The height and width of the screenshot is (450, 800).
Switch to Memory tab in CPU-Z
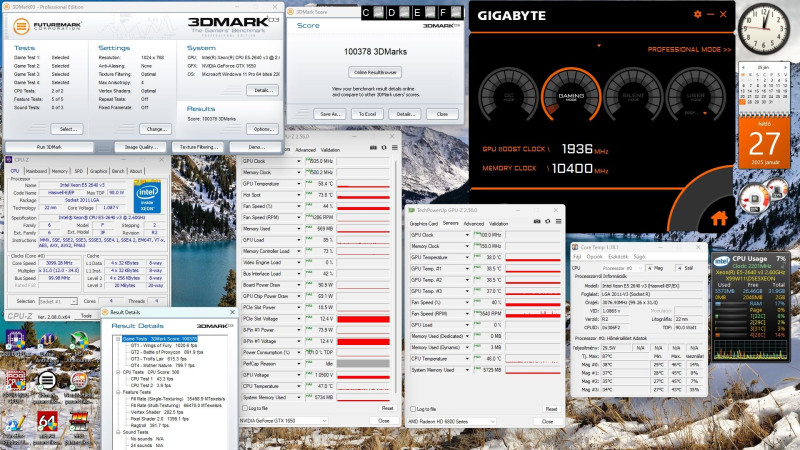(x=60, y=171)
